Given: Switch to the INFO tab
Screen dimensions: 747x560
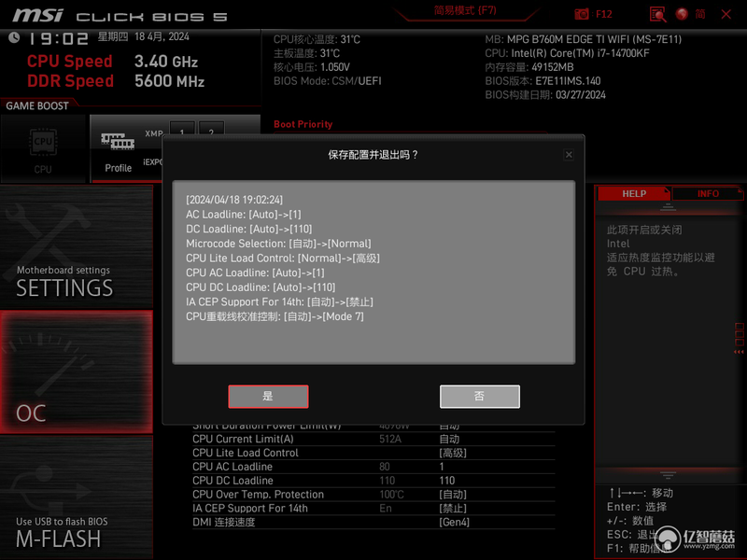Looking at the screenshot, I should pyautogui.click(x=708, y=193).
